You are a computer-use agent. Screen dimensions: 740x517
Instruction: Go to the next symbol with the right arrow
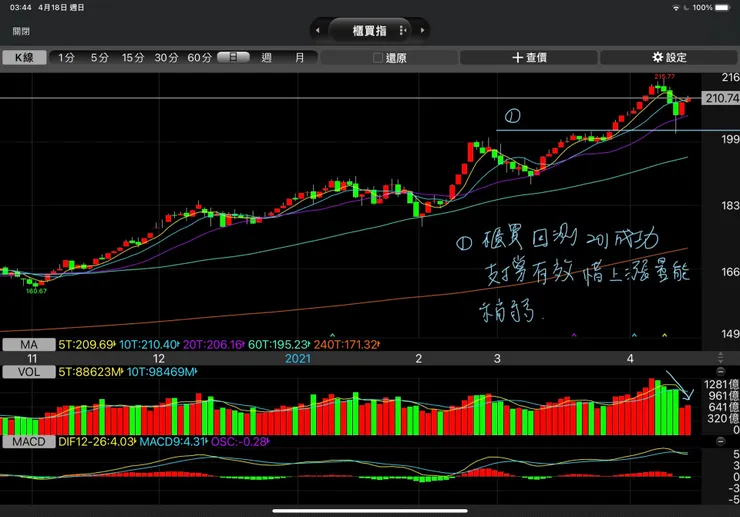coord(422,31)
